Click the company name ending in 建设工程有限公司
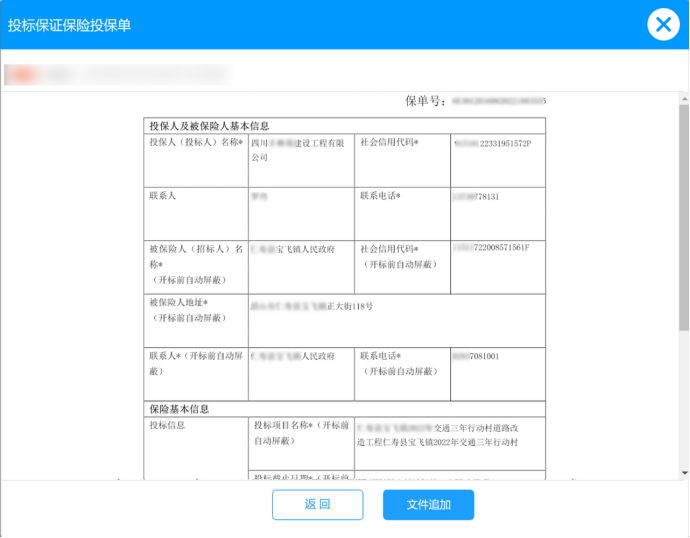The height and width of the screenshot is (538, 690). click(298, 150)
